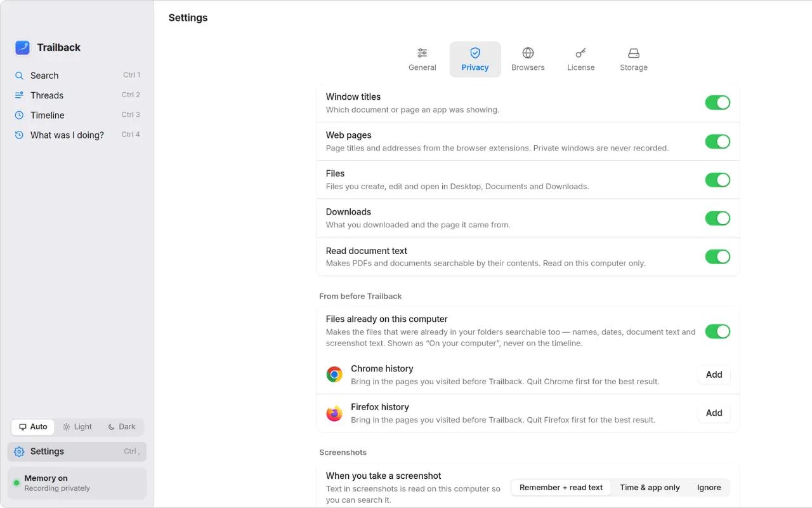The height and width of the screenshot is (508, 812).
Task: Disable Read document text
Action: tap(717, 257)
